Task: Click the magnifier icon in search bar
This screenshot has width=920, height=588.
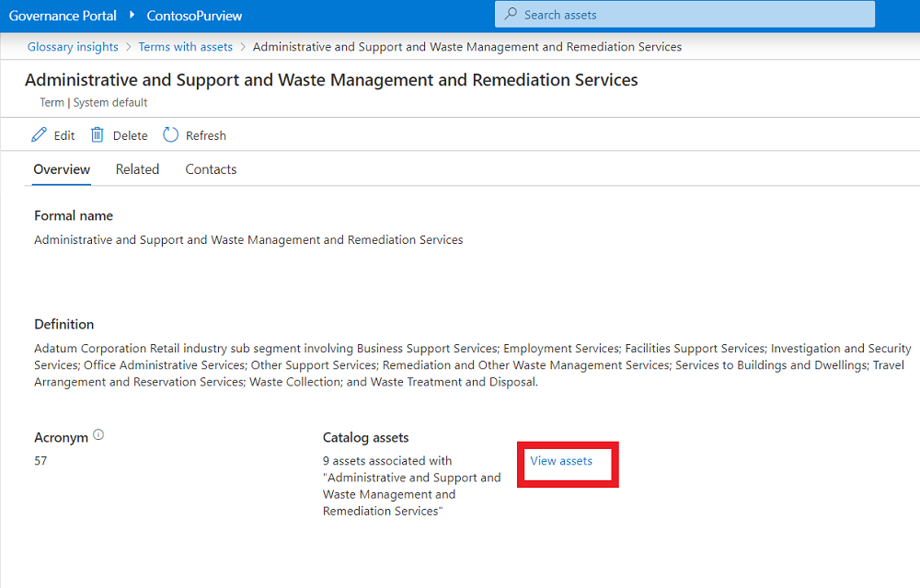Action: [x=512, y=15]
